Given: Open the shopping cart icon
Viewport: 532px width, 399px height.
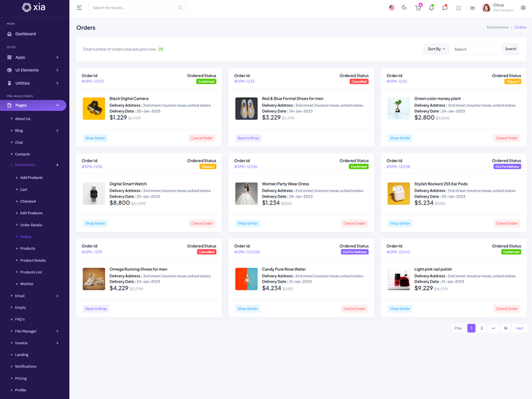Looking at the screenshot, I should click(418, 8).
